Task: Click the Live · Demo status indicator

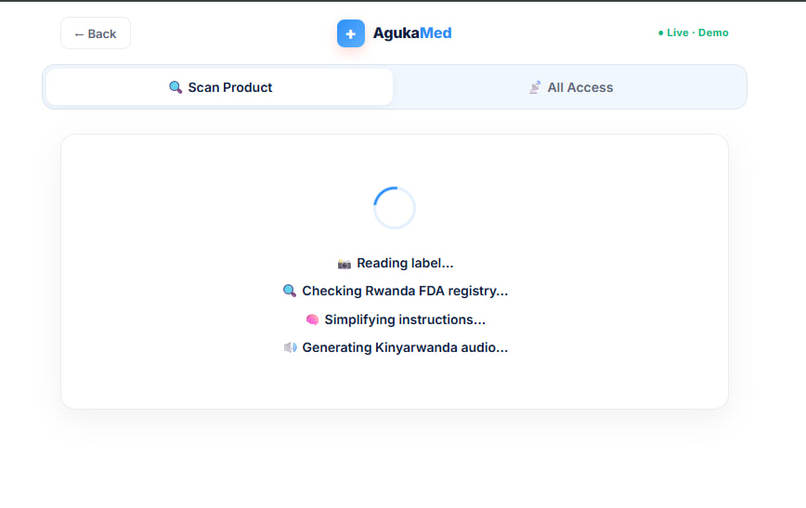Action: (693, 33)
